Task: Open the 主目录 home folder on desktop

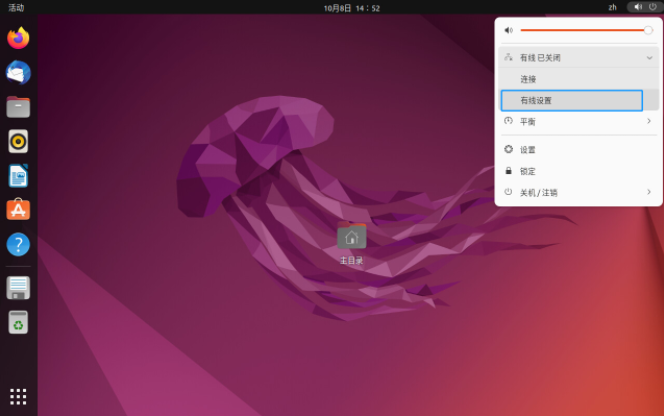Action: (x=351, y=243)
